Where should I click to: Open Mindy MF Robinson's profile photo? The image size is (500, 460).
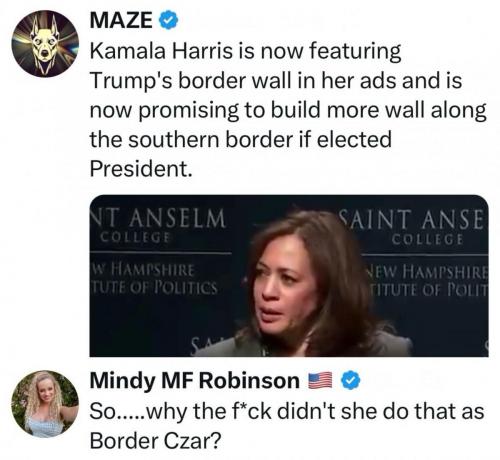(45, 404)
